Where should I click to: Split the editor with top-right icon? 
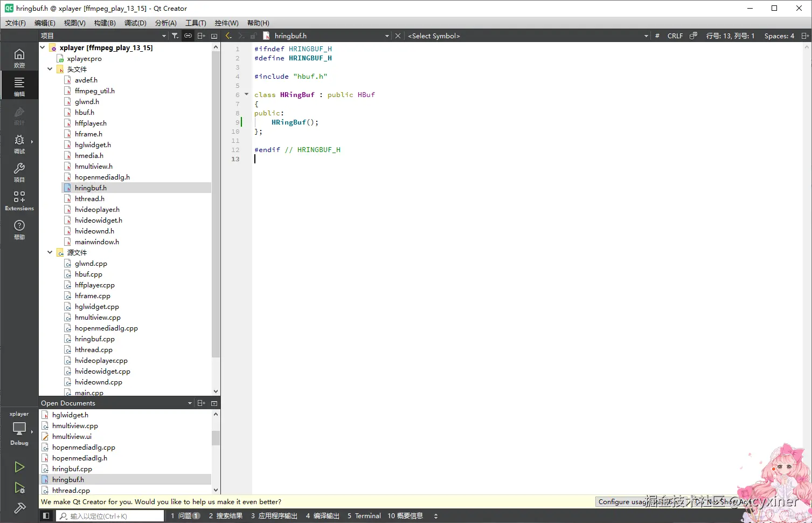point(805,36)
